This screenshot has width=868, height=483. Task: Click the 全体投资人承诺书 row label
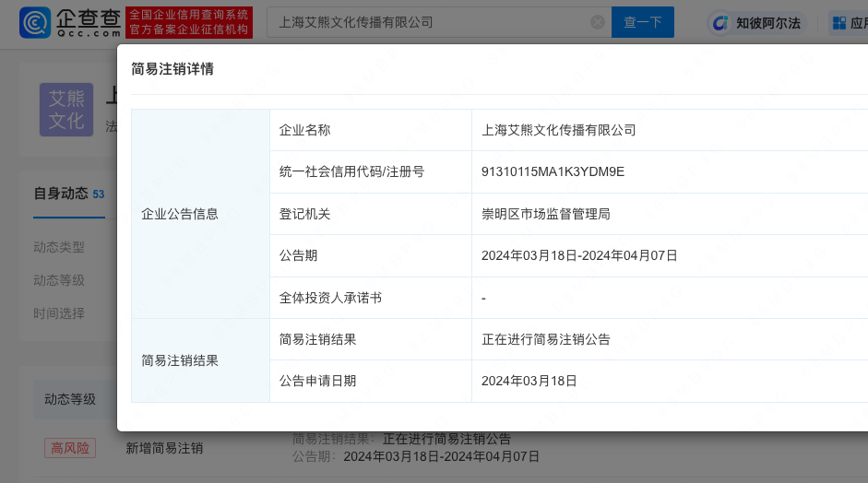click(x=330, y=298)
